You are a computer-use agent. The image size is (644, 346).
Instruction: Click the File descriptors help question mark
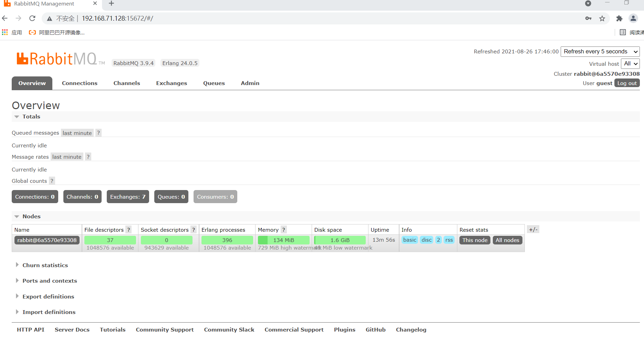point(128,230)
